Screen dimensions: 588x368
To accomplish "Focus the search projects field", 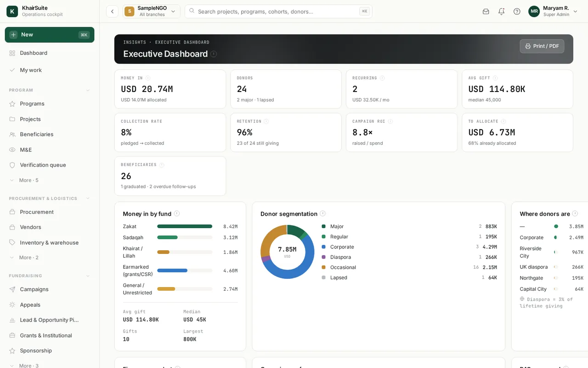I will tap(278, 11).
